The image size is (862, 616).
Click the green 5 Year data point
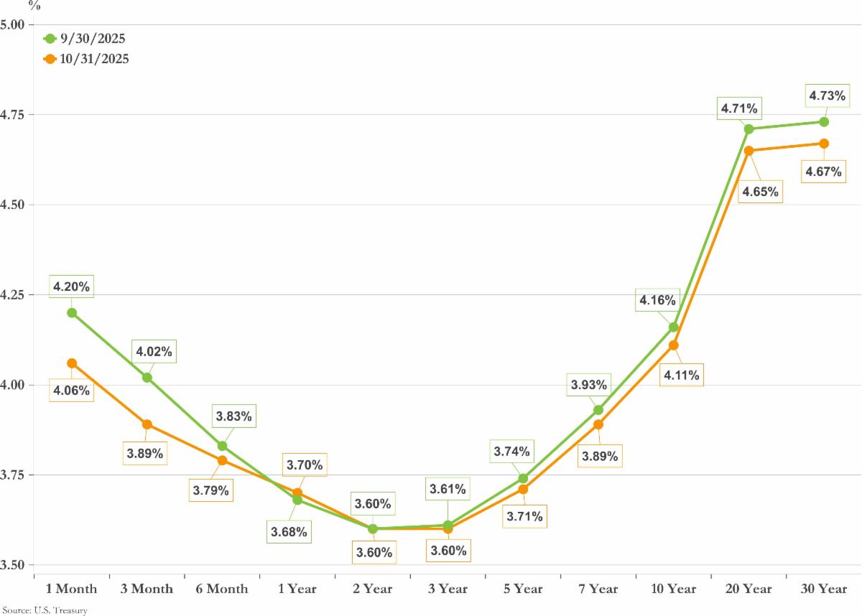coord(523,478)
